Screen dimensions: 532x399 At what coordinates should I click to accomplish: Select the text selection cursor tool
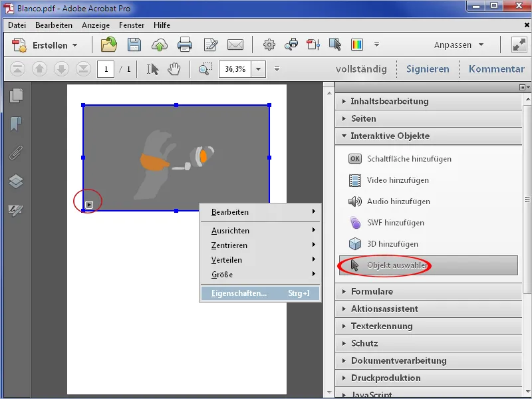152,69
